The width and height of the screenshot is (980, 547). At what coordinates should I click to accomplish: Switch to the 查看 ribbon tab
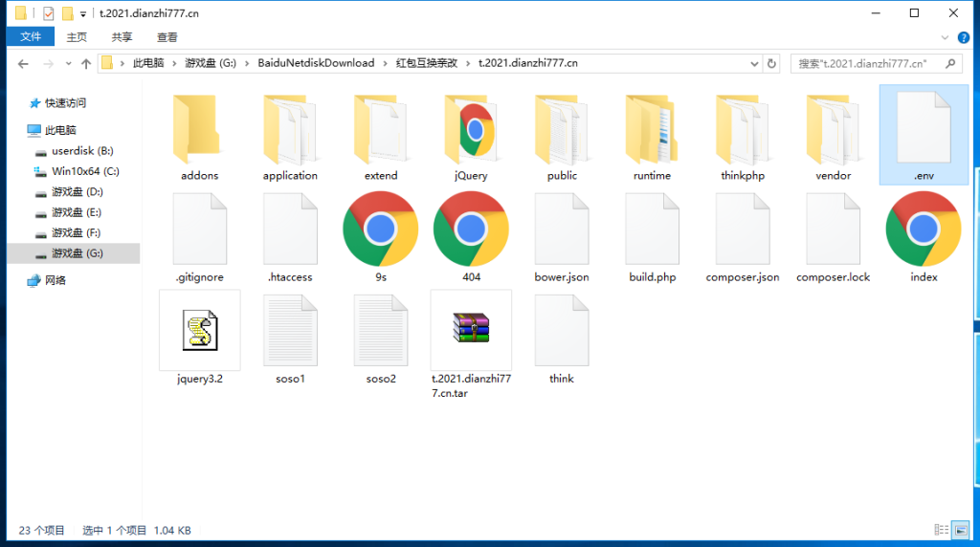click(167, 37)
